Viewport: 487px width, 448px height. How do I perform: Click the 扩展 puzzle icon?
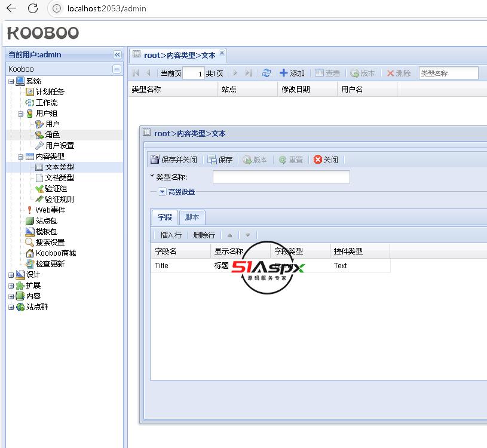[x=20, y=286]
